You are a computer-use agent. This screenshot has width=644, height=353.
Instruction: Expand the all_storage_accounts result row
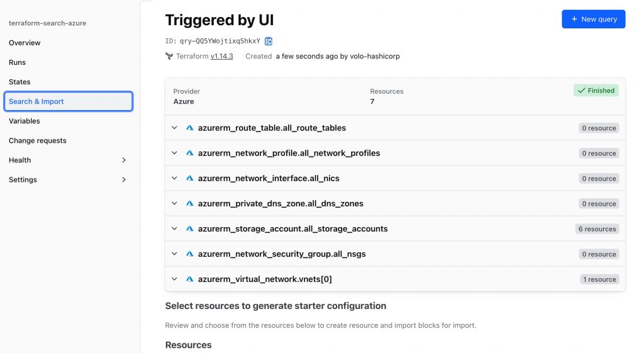tap(175, 228)
